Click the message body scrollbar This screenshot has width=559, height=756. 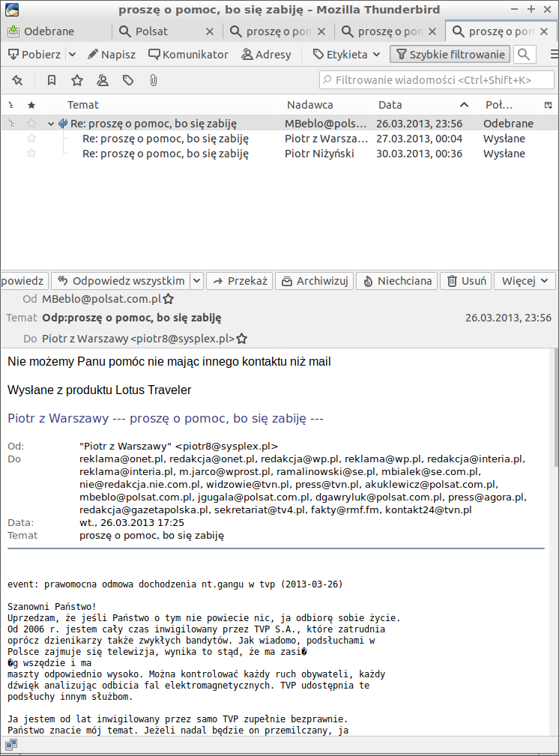click(555, 408)
